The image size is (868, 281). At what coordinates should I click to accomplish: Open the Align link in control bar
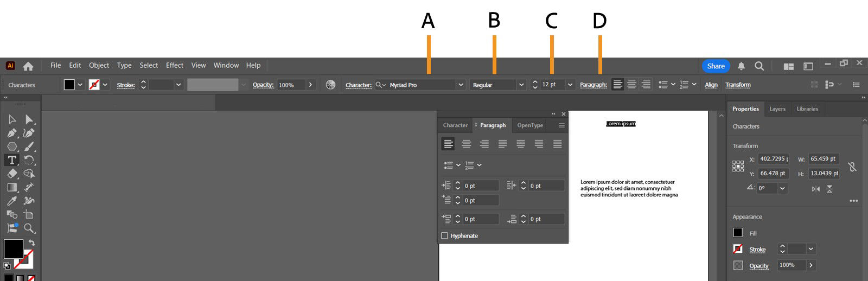711,85
